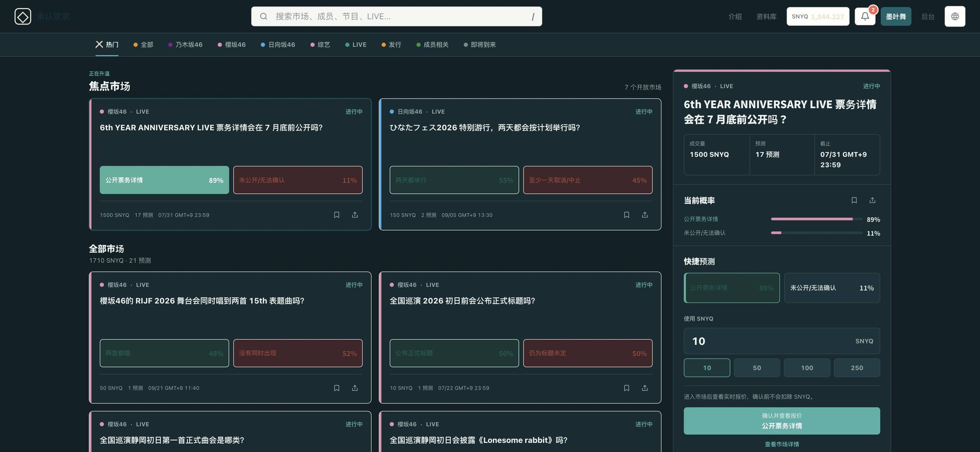Share the 6th YEAR ANNIVERSARY LIVE card
980x452 pixels.
[355, 215]
